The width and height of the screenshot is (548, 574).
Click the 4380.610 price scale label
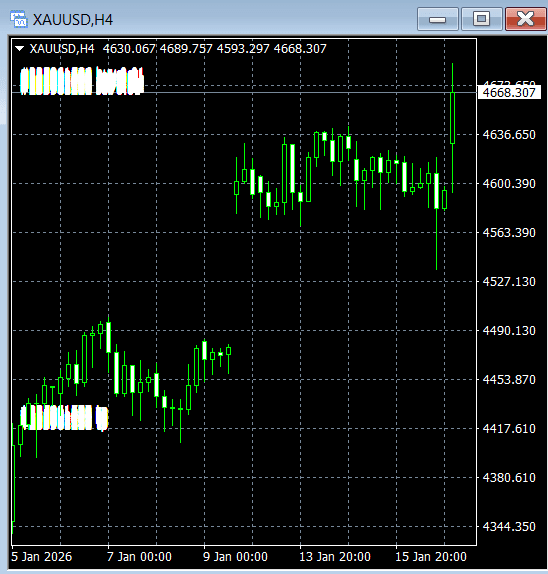coord(509,477)
